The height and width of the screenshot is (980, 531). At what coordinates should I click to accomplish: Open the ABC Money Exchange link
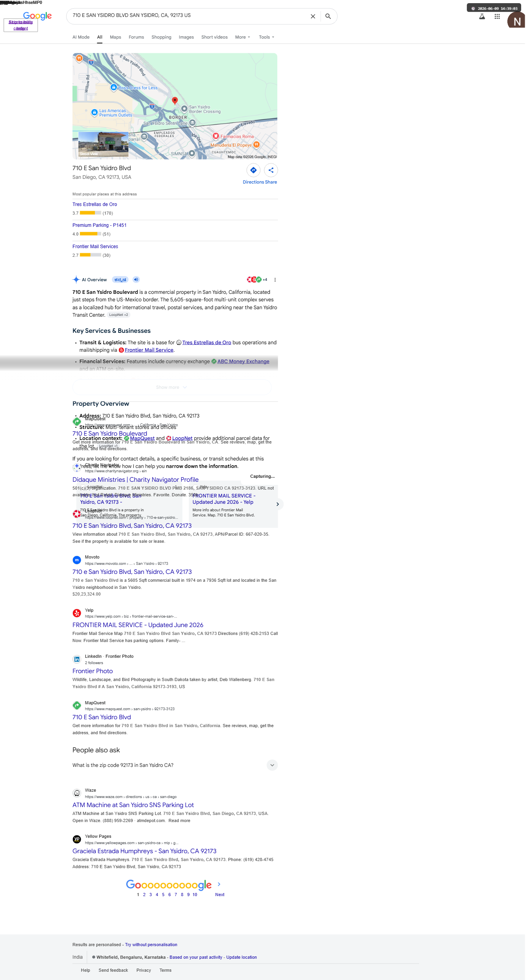pos(243,361)
